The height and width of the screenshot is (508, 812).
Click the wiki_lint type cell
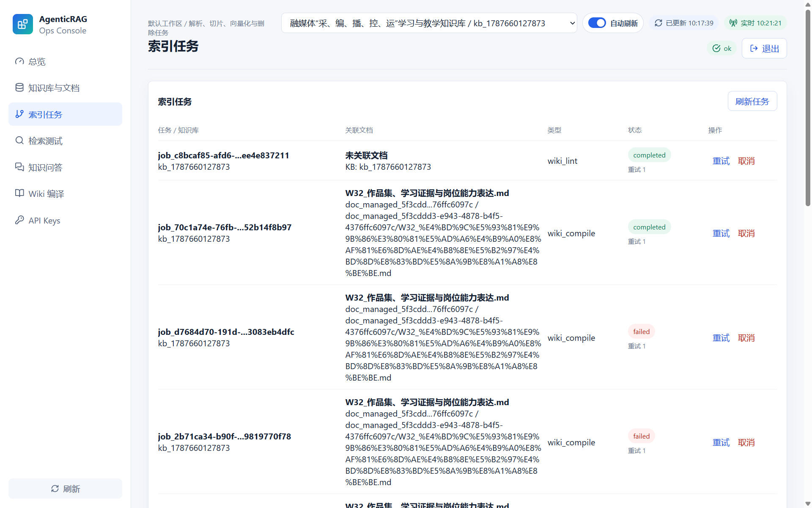[x=562, y=161]
